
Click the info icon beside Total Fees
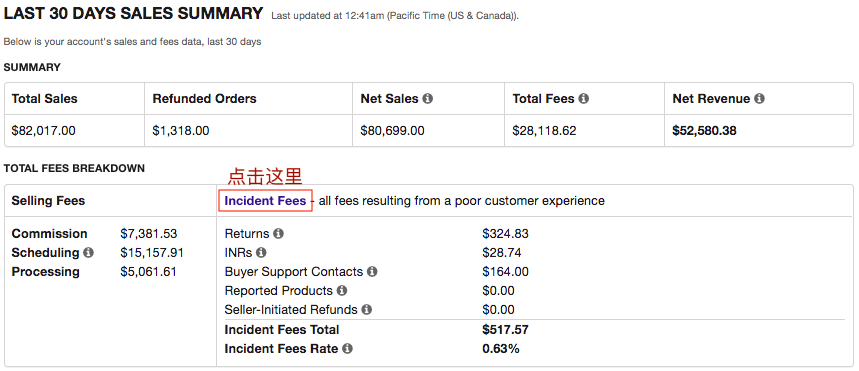(x=583, y=99)
